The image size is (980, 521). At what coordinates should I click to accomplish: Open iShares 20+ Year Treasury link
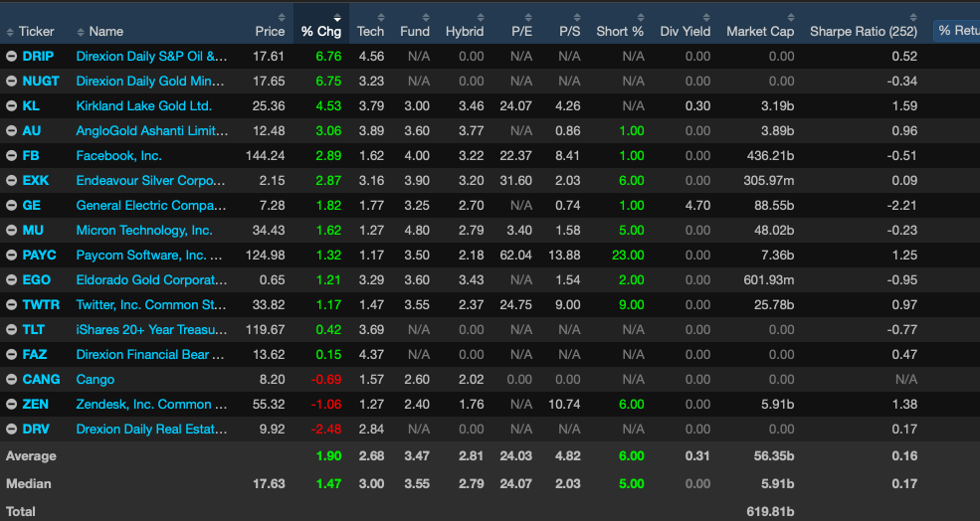coord(152,330)
